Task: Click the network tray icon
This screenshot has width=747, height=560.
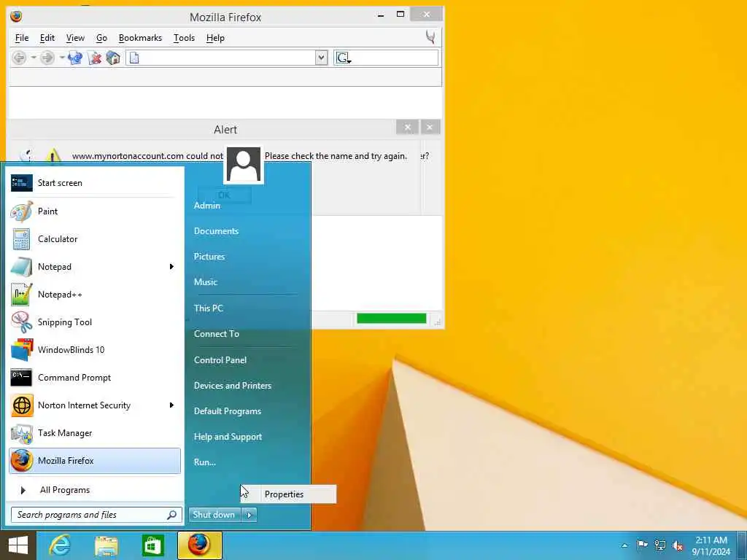Action: click(659, 545)
